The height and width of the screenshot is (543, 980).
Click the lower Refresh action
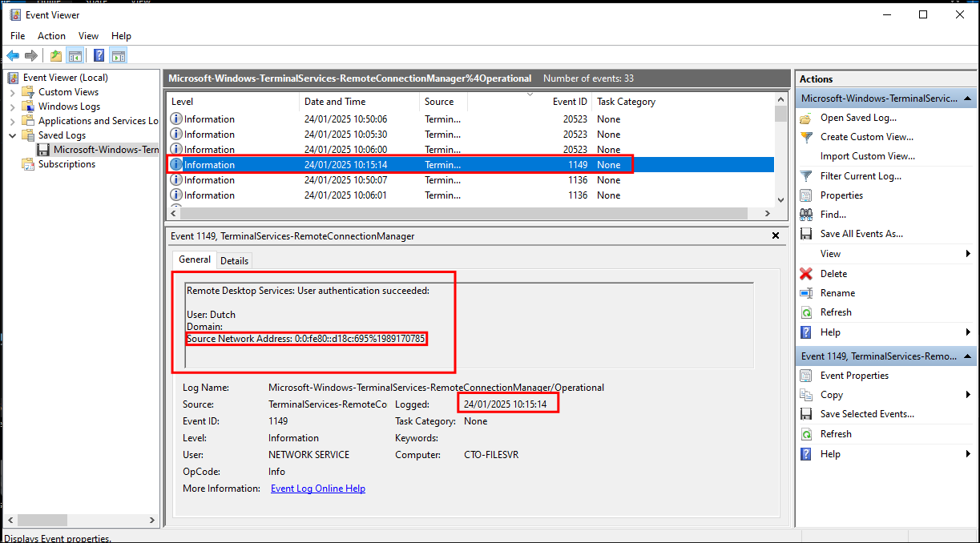[x=836, y=434]
